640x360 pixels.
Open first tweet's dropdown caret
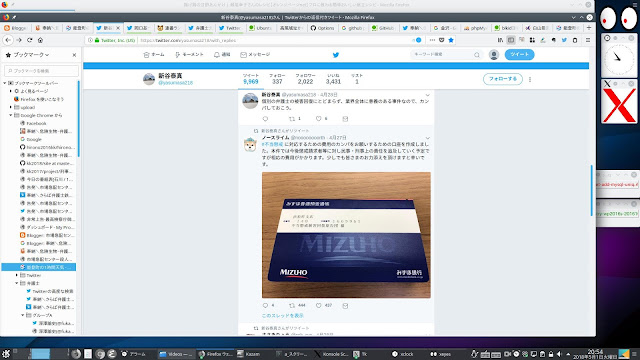[427, 95]
